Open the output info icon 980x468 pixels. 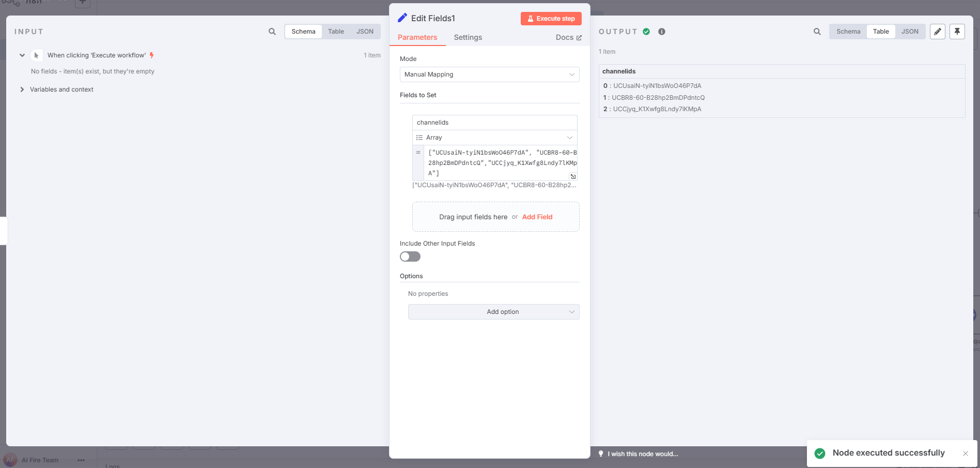[x=662, y=32]
